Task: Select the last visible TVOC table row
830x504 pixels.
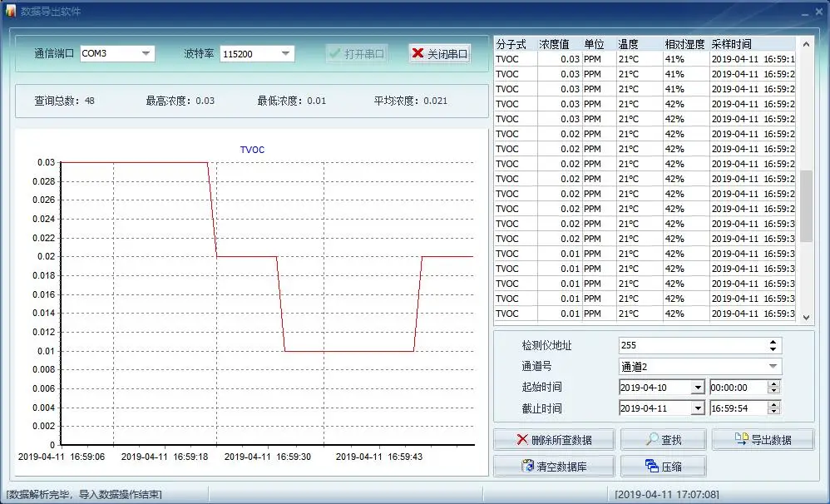Action: tap(645, 314)
